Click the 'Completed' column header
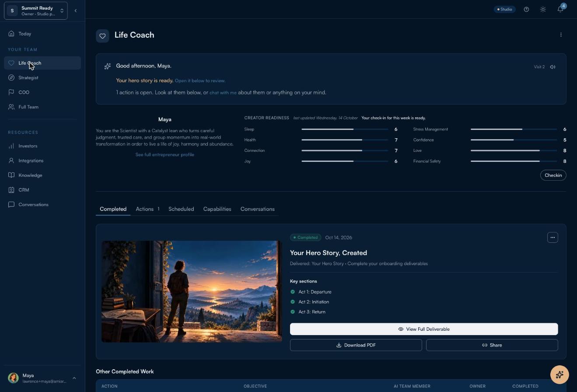The height and width of the screenshot is (392, 577). 525,386
